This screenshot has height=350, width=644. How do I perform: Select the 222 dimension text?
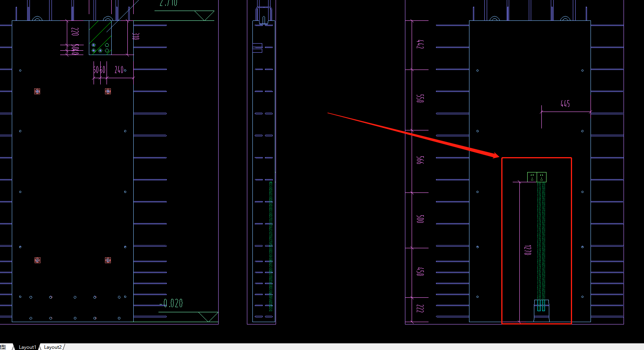point(420,309)
